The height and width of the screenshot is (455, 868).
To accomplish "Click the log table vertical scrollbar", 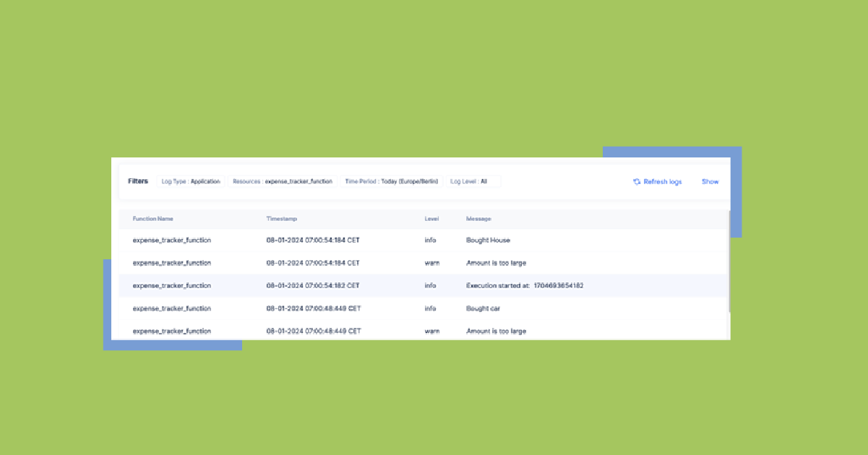I will pyautogui.click(x=729, y=261).
